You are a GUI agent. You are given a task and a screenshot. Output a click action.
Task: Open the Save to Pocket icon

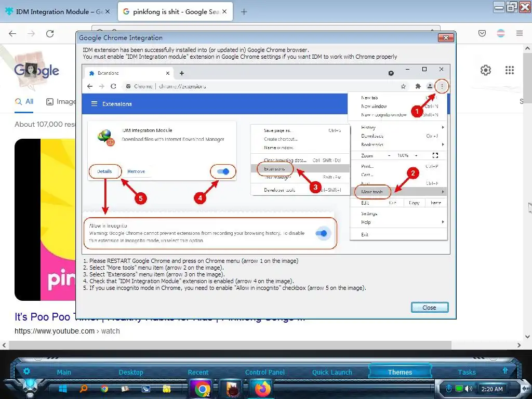482,33
